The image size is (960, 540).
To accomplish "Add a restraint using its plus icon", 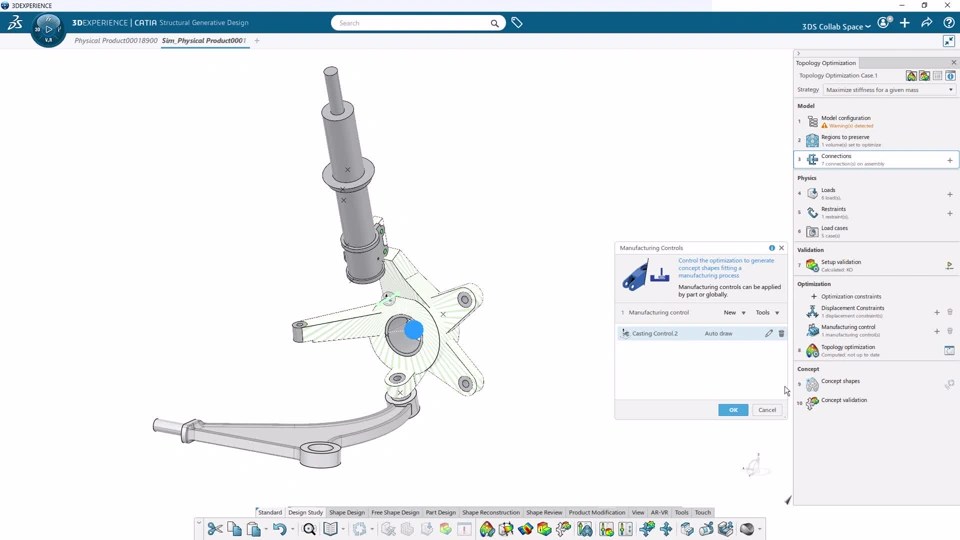I will (950, 213).
